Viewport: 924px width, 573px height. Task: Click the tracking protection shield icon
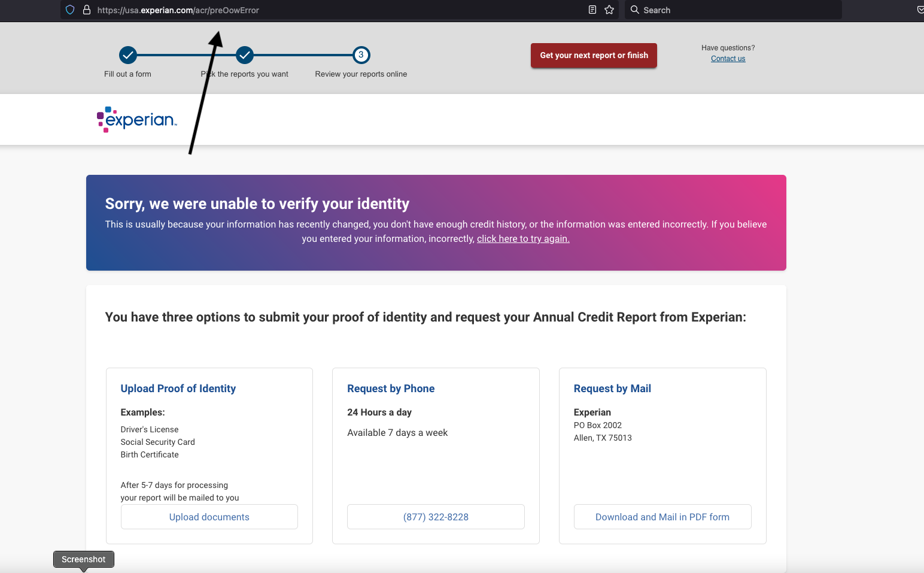(70, 10)
